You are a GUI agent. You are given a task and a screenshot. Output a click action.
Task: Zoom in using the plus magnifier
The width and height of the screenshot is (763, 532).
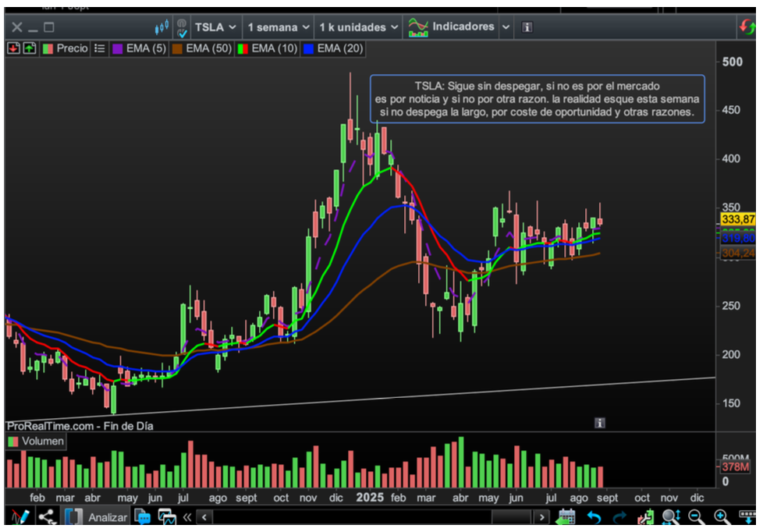[x=722, y=516]
